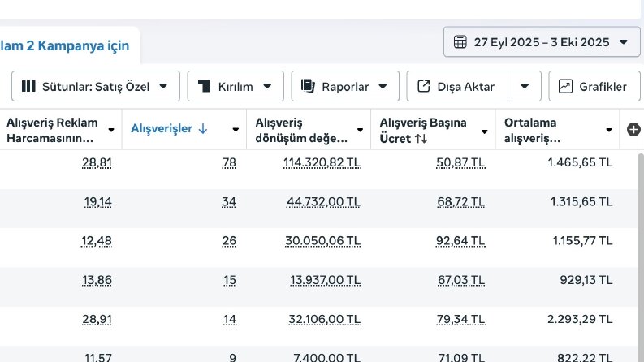644x362 pixels.
Task: Open Alışveriş Başına Ücret column options caret
Action: point(484,131)
